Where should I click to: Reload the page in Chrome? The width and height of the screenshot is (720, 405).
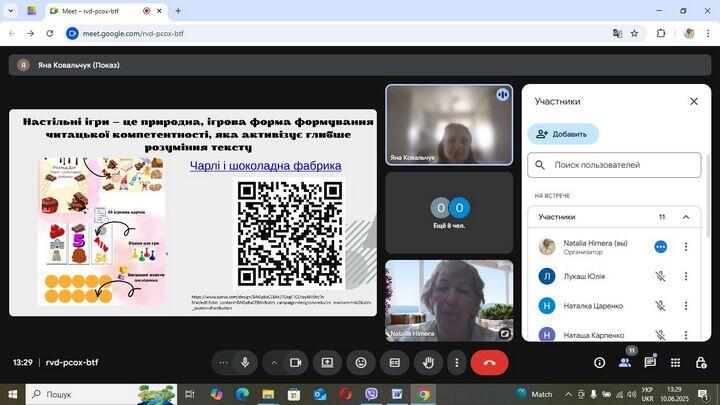[x=50, y=34]
